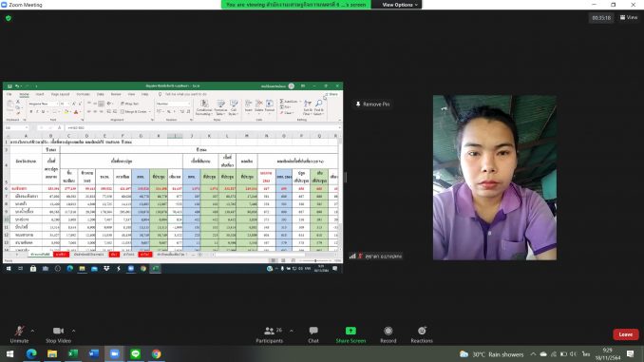Click the green Share Screen icon
The width and height of the screenshot is (644, 362).
(350, 331)
